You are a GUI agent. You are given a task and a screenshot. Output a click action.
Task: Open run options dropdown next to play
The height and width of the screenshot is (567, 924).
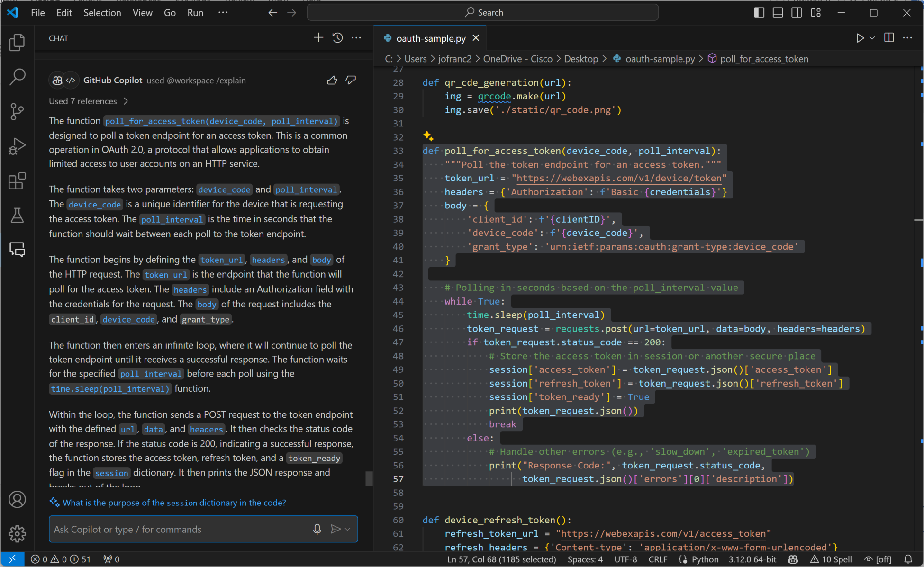tap(872, 38)
